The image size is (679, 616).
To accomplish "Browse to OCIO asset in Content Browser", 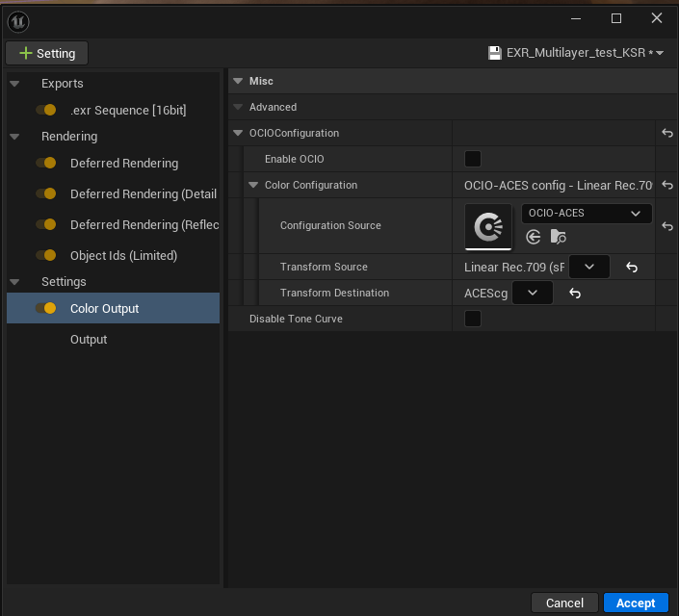I will point(559,237).
